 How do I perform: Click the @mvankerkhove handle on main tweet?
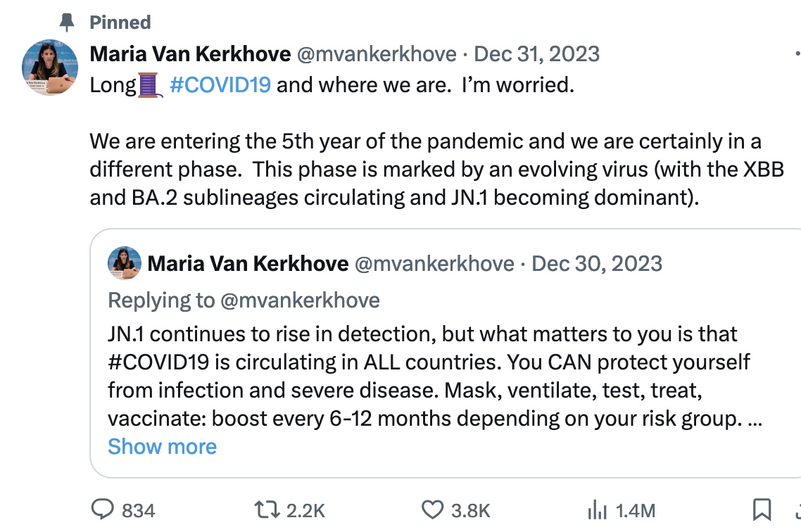tap(375, 54)
